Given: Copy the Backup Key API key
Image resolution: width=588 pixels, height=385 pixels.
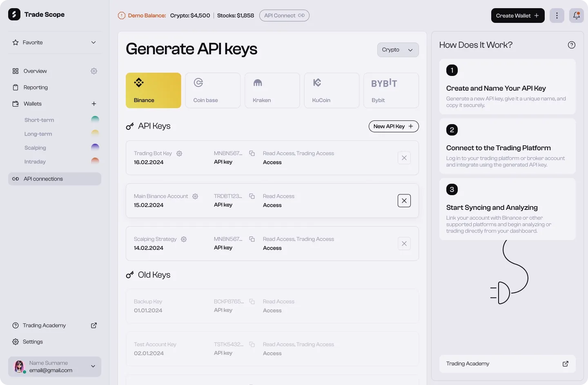Looking at the screenshot, I should 252,302.
